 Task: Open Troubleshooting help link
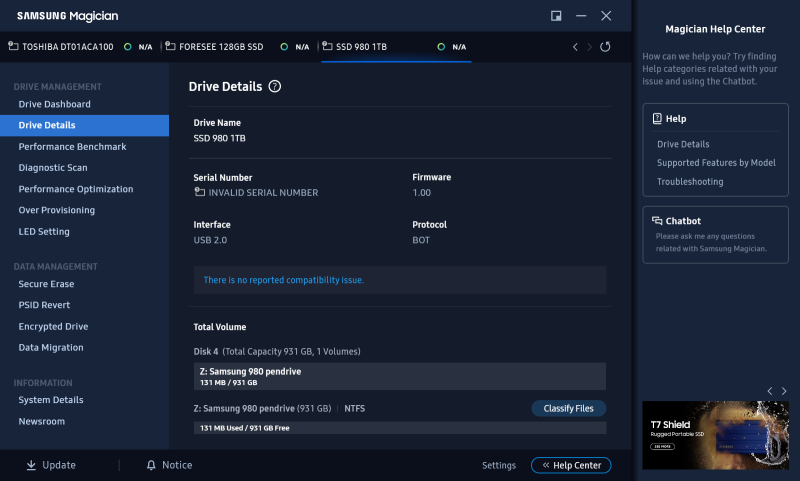pos(690,182)
